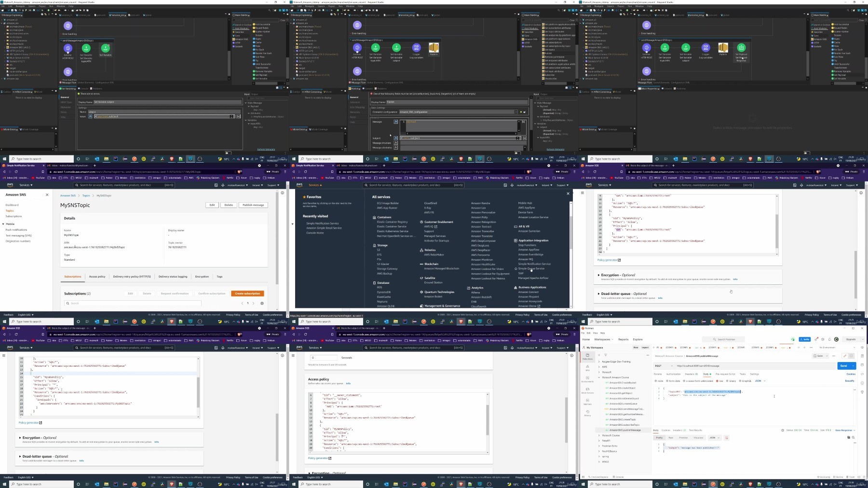Viewport: 868px width, 488px height.
Task: Switch to Global Elements tab in Publish-properties Studio window
Action: pyautogui.click(x=375, y=83)
